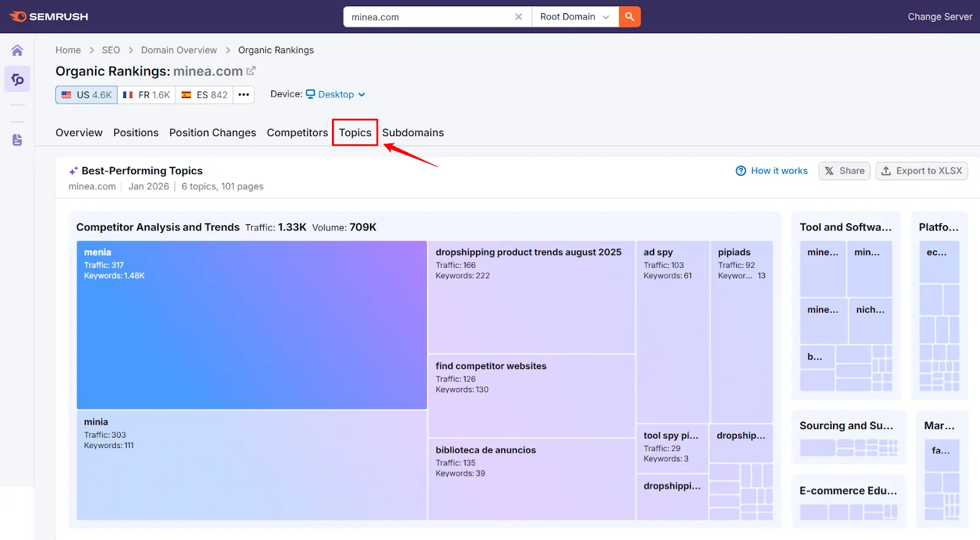
Task: Open external link icon next to minea.com
Action: [251, 71]
